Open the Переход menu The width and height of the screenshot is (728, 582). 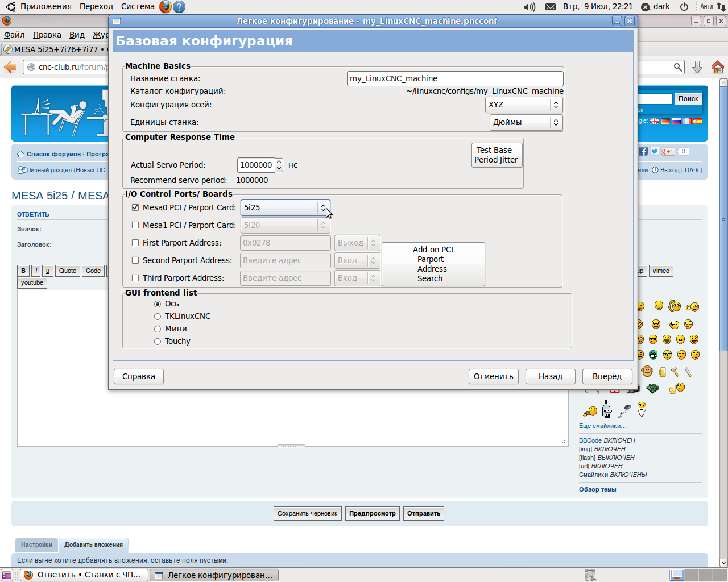(96, 6)
